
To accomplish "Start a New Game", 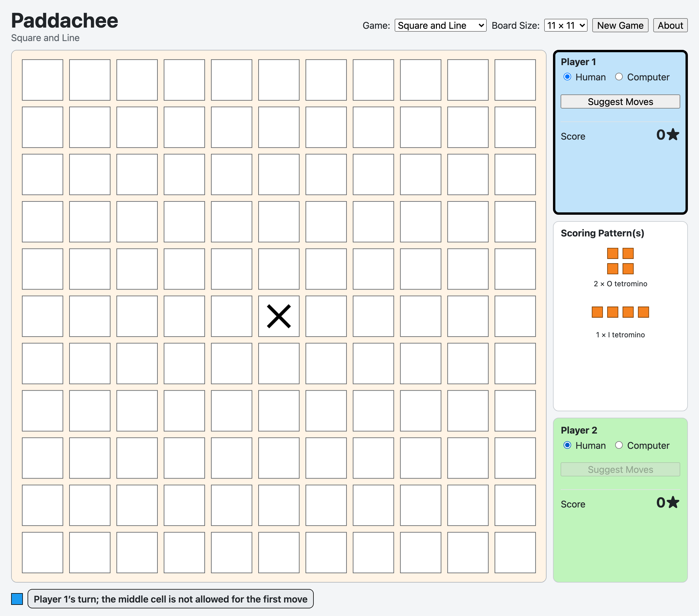I will click(x=620, y=25).
